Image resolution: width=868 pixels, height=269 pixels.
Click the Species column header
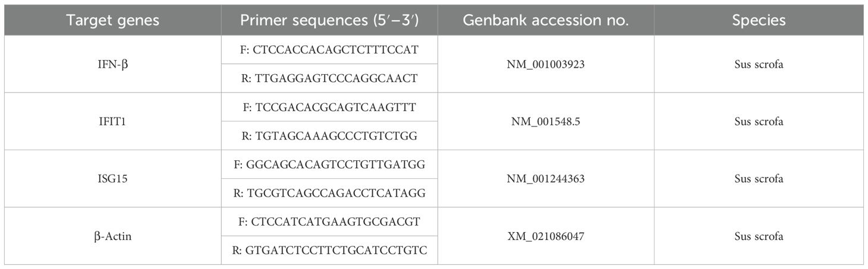click(759, 20)
